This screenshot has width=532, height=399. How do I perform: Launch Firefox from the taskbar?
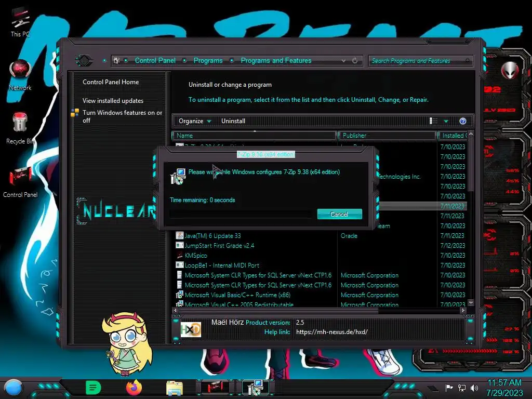[x=134, y=388]
